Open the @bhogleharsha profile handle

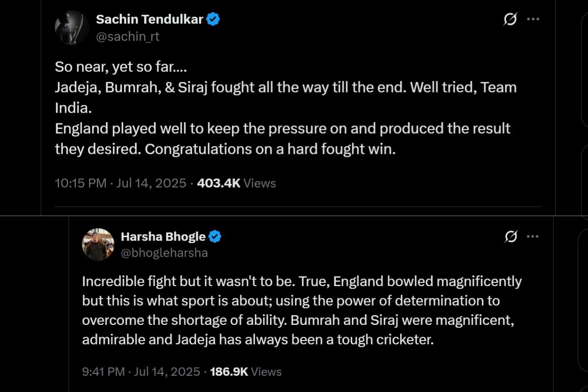(164, 253)
